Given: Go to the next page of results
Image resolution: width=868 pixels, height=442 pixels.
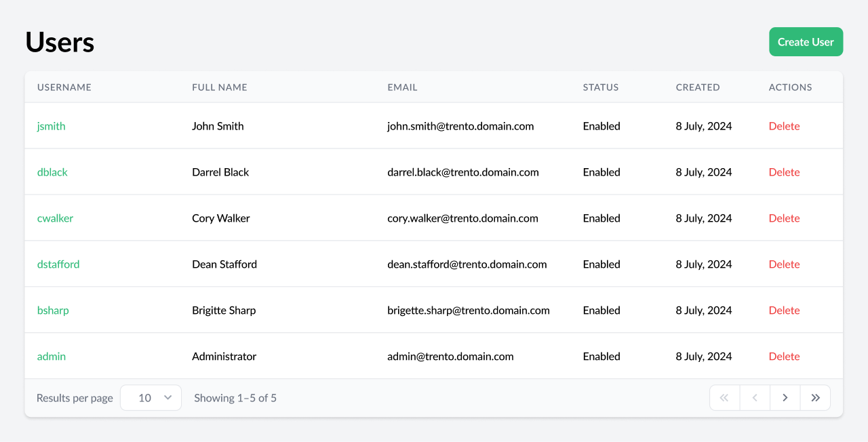Looking at the screenshot, I should click(x=785, y=398).
